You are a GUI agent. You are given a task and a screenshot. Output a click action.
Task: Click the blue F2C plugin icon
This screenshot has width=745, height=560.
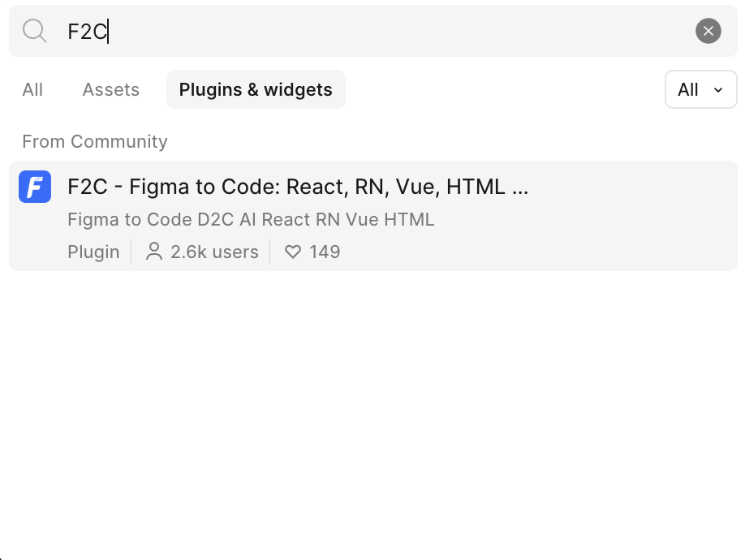click(35, 187)
